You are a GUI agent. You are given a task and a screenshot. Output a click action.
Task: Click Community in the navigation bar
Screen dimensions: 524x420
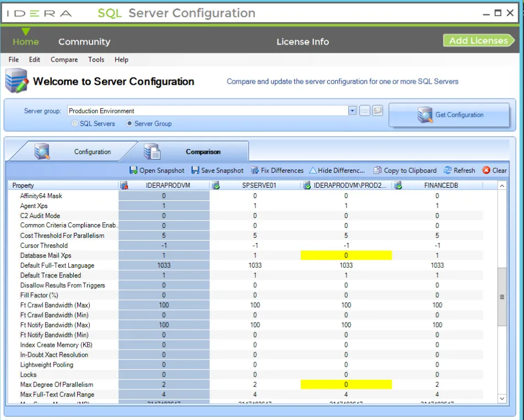(x=84, y=41)
